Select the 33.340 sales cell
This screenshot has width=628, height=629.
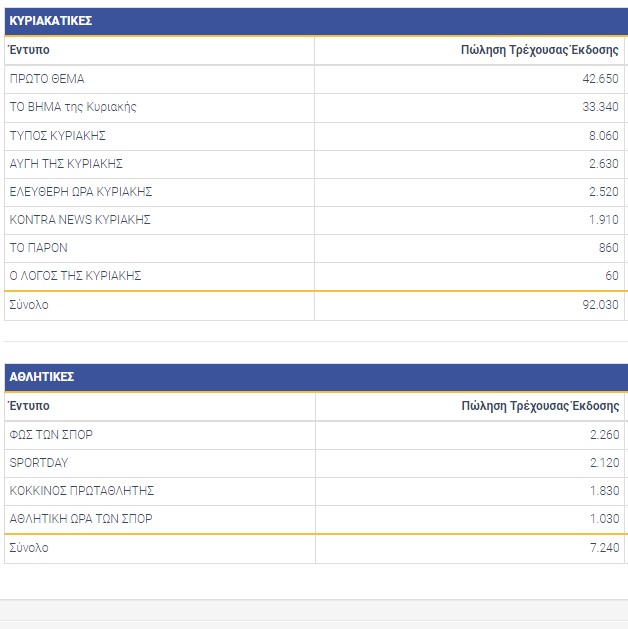pyautogui.click(x=600, y=107)
